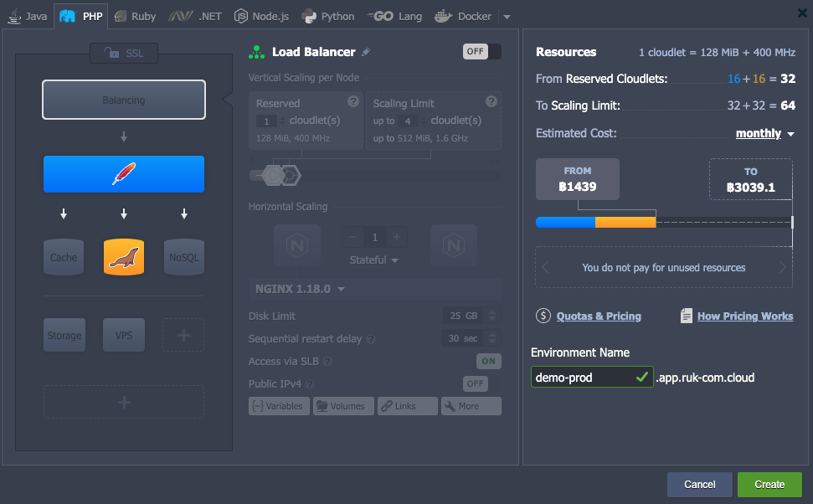
Task: Open the Links button
Action: (x=408, y=406)
